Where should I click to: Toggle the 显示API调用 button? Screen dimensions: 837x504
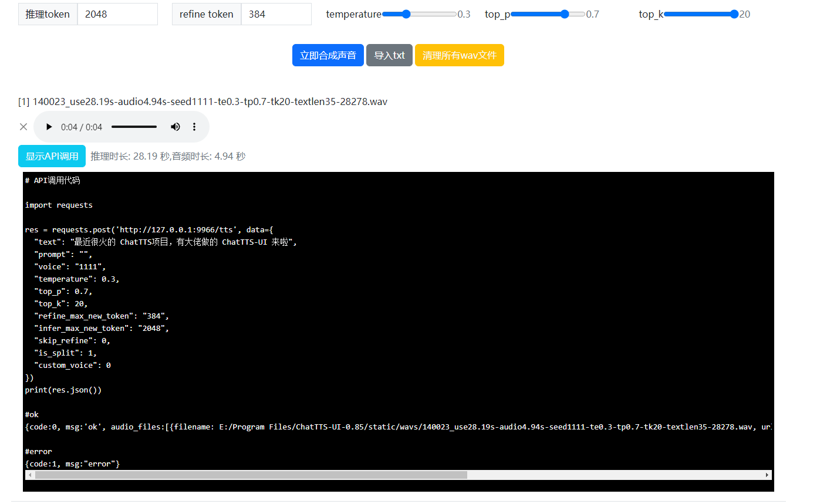(x=52, y=156)
